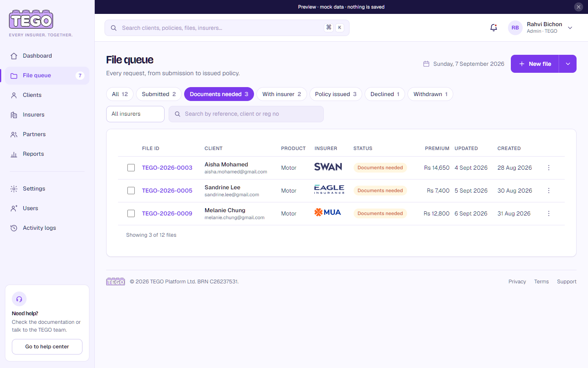The image size is (588, 368).
Task: Click the Insurers building icon
Action: 14,115
